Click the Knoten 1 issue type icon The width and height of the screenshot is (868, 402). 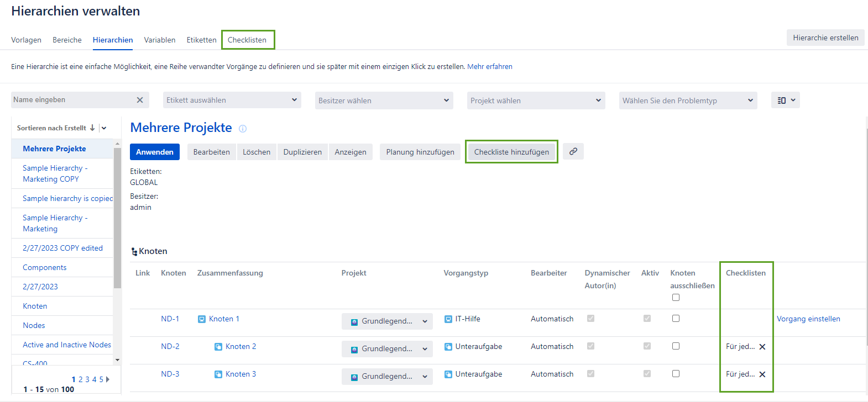tap(202, 319)
